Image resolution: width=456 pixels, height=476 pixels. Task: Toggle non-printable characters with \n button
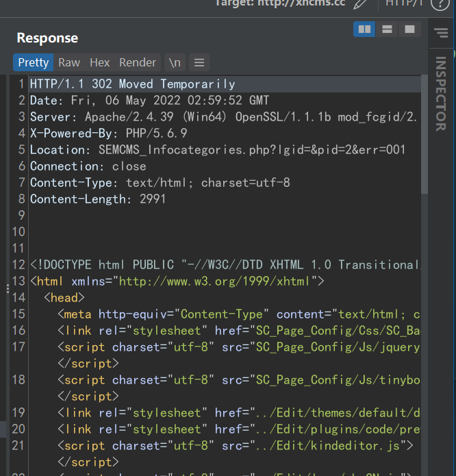tap(175, 62)
